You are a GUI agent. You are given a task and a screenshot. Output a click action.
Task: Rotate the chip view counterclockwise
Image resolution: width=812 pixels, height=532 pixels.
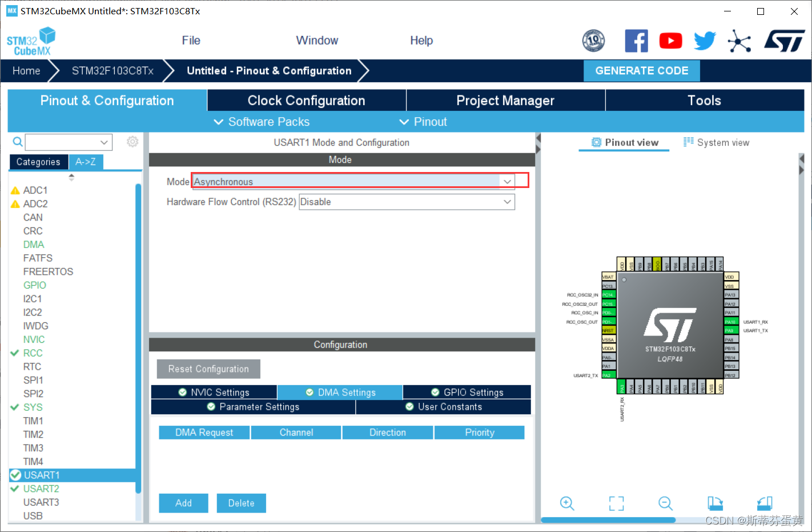point(765,503)
